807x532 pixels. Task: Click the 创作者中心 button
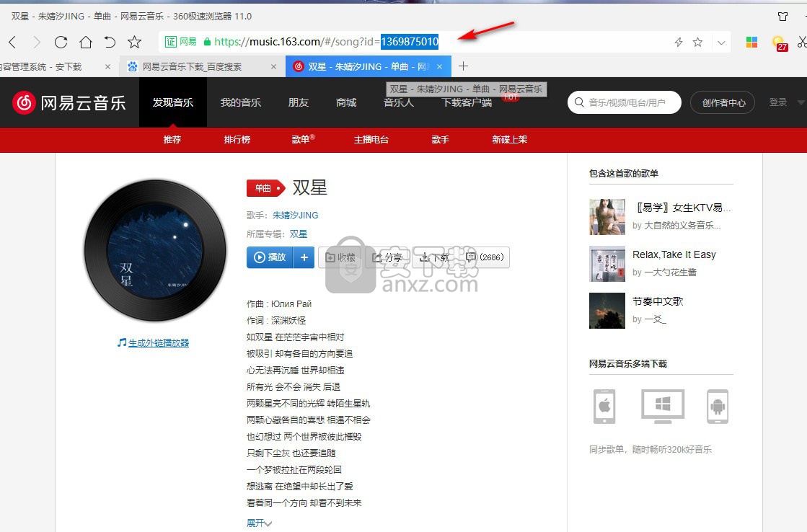click(x=723, y=102)
